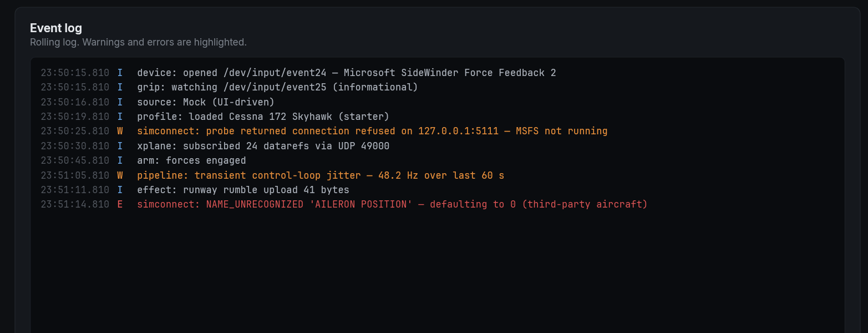868x333 pixels.
Task: Click the grip watching event25 log message
Action: pos(277,87)
